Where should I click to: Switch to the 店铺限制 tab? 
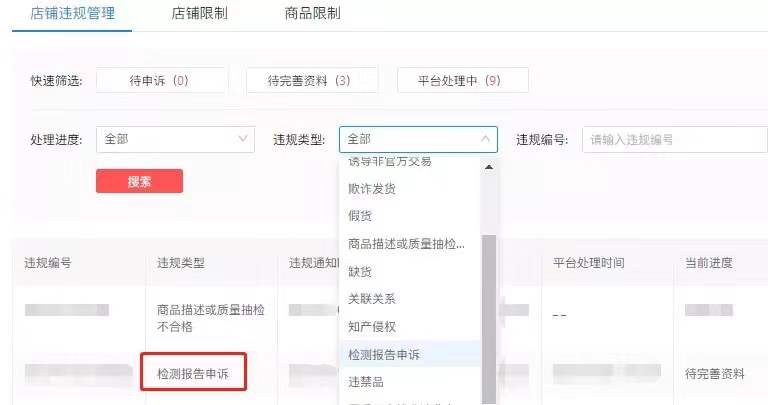tap(199, 13)
